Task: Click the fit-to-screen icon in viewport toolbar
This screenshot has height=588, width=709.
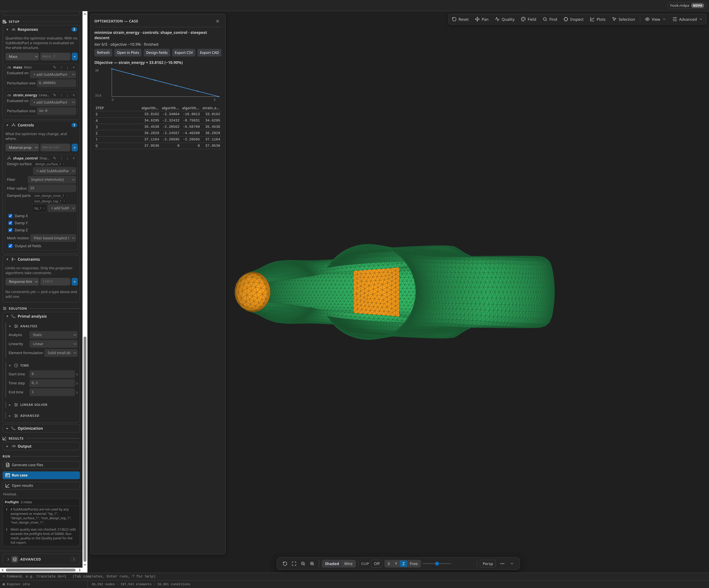Action: click(x=294, y=564)
